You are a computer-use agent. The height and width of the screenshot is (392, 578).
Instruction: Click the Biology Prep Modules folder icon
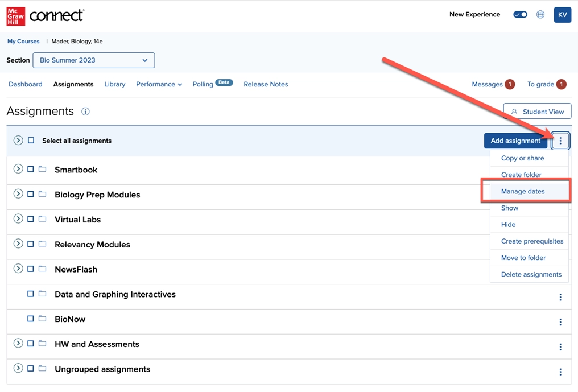[x=43, y=194]
